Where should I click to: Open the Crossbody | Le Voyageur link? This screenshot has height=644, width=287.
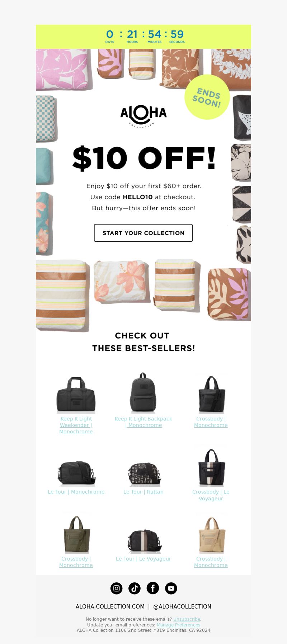211,495
